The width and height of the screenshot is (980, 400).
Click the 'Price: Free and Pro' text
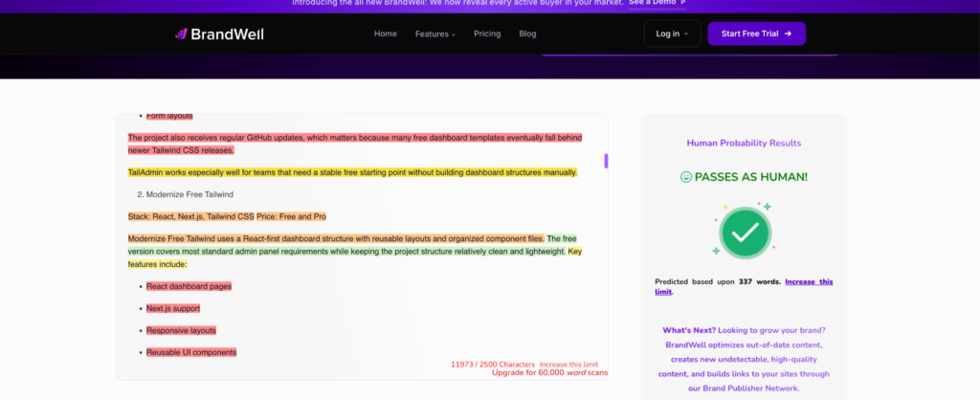(291, 216)
